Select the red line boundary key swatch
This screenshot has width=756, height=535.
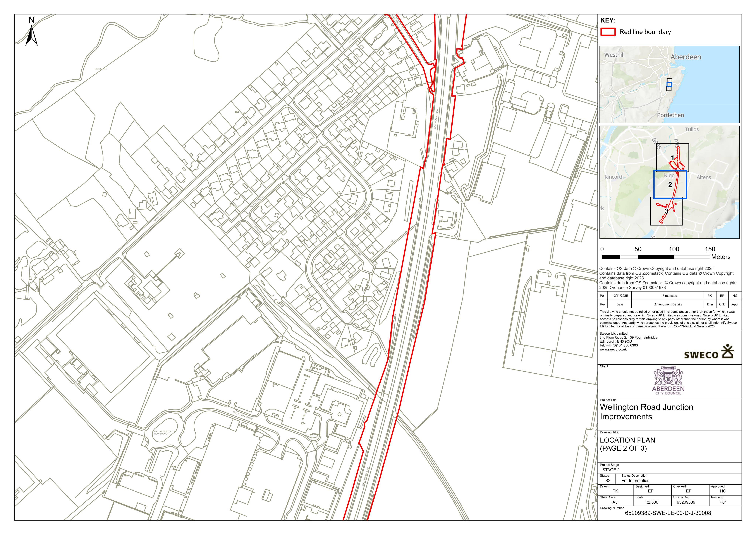tap(608, 32)
